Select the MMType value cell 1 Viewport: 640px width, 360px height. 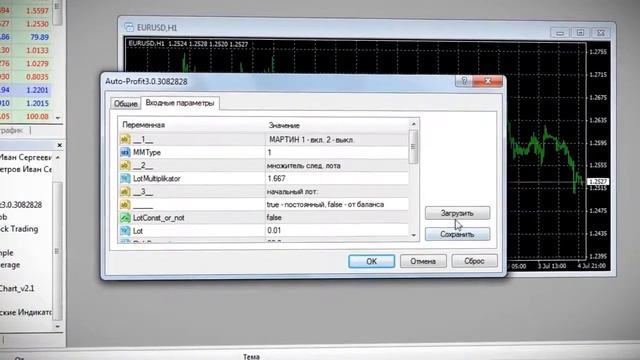[x=337, y=152]
